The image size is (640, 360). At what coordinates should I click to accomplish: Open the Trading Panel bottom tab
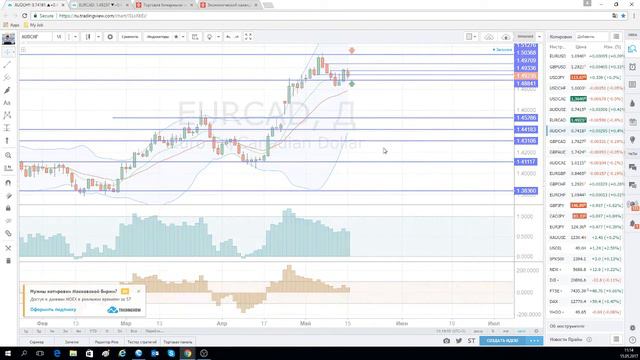click(x=178, y=342)
